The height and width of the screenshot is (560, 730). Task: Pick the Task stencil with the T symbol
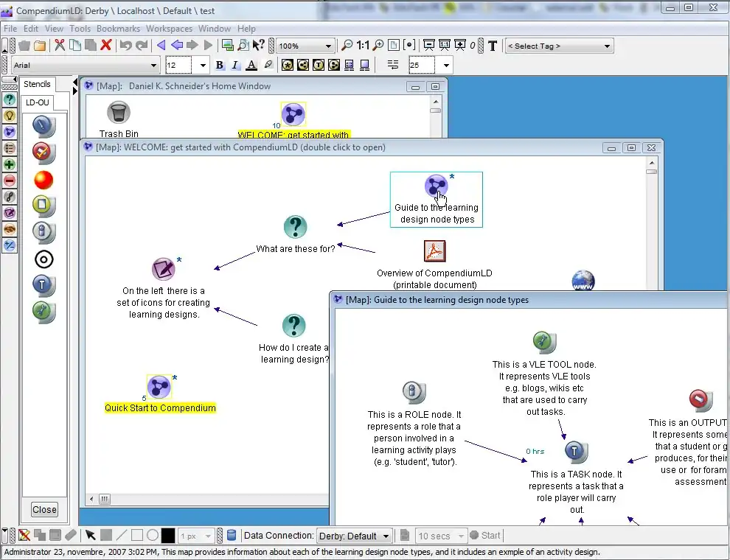44,284
